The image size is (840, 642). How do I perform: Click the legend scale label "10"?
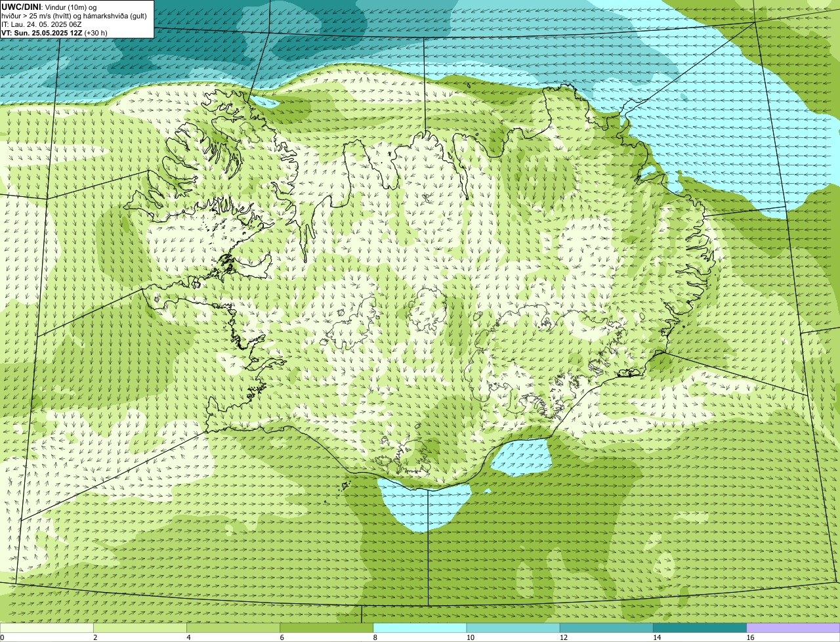coord(471,637)
